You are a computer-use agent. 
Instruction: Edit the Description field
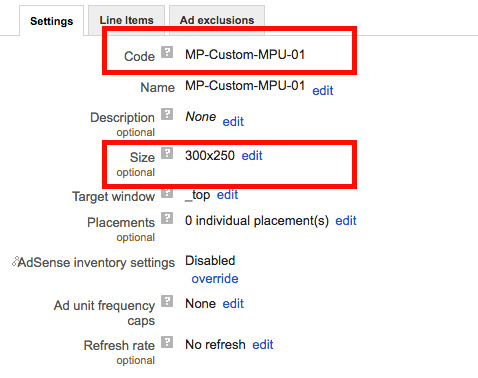pyautogui.click(x=233, y=121)
